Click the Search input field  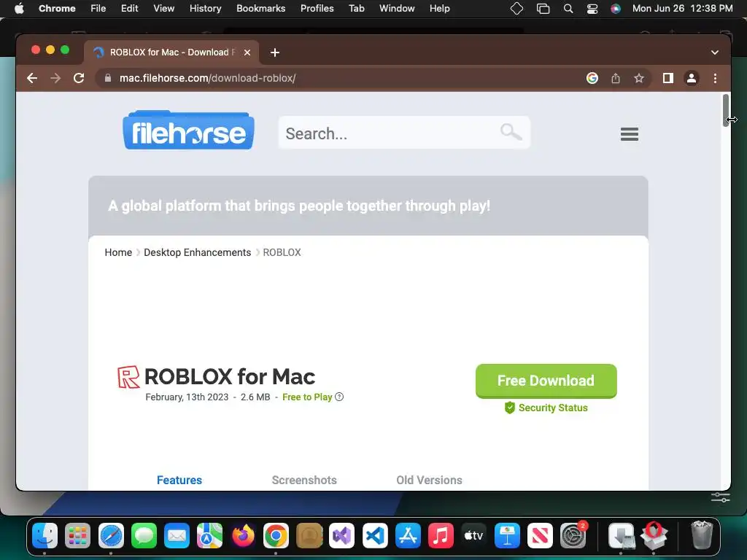(x=404, y=133)
